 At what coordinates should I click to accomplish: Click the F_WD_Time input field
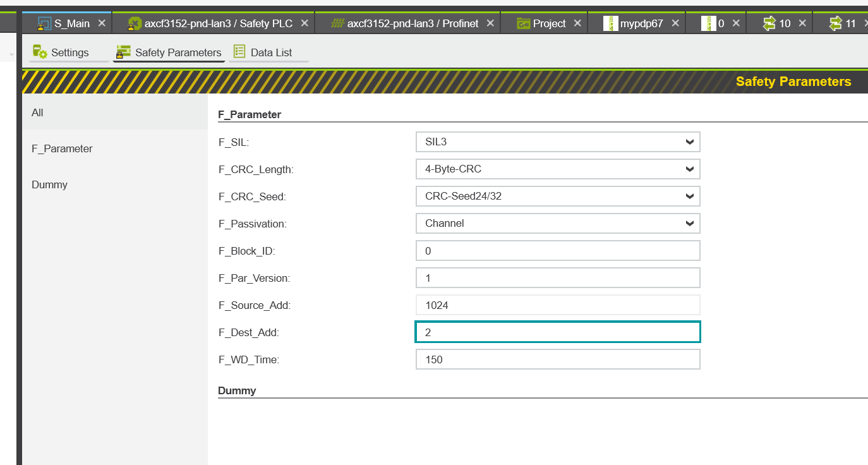[558, 359]
